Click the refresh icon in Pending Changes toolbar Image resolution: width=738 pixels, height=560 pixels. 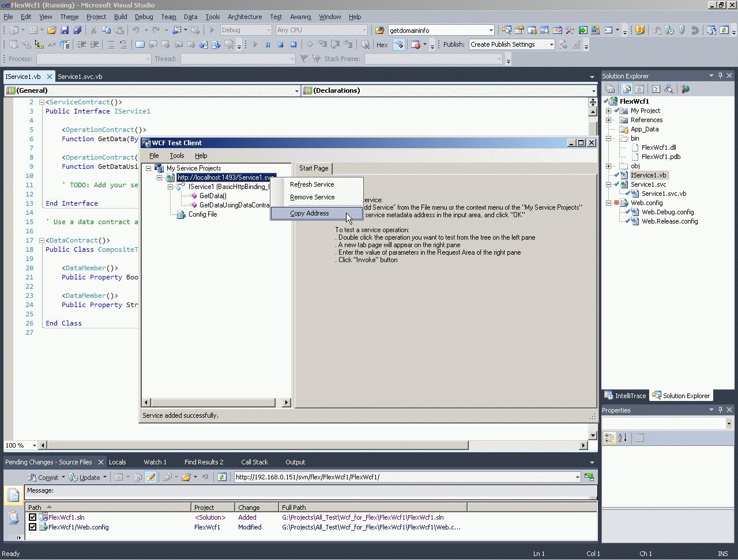click(222, 477)
